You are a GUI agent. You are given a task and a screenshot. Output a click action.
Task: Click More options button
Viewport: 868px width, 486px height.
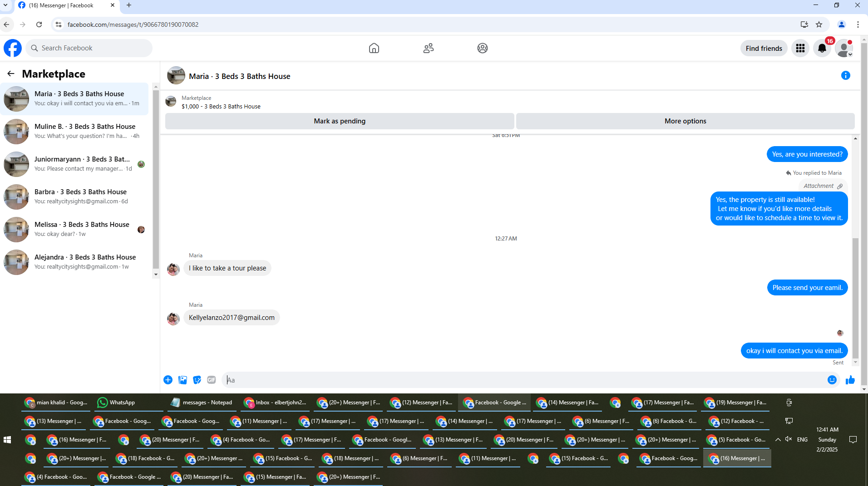685,121
